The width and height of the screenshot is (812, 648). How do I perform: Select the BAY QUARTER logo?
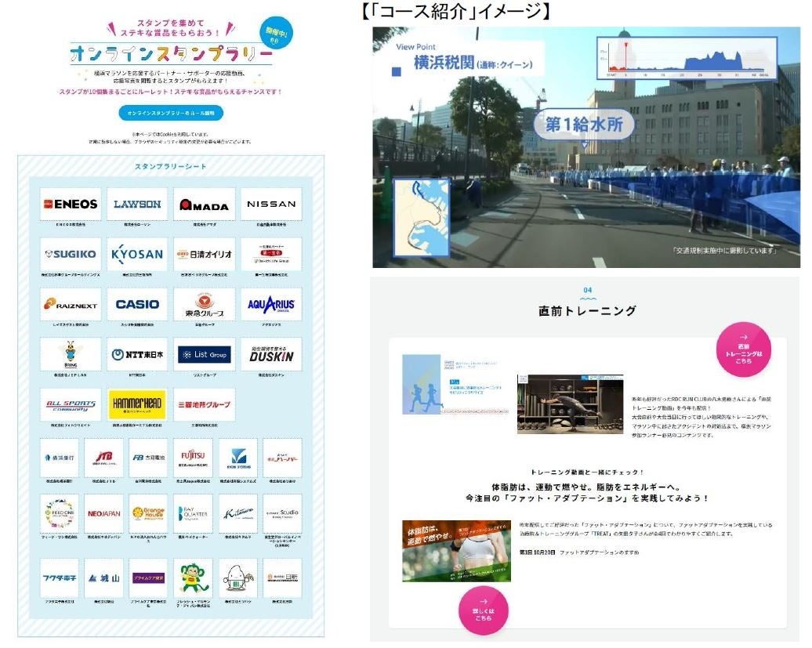pos(193,513)
